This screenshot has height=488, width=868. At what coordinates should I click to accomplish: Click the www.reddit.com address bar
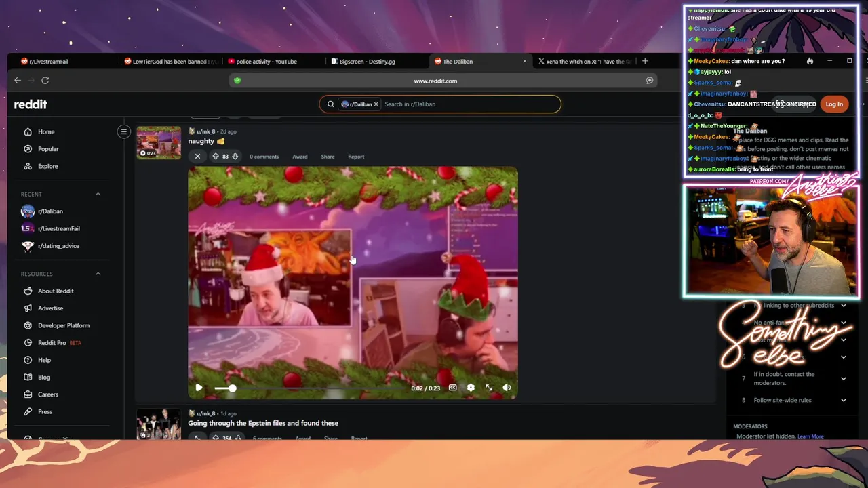tap(435, 81)
